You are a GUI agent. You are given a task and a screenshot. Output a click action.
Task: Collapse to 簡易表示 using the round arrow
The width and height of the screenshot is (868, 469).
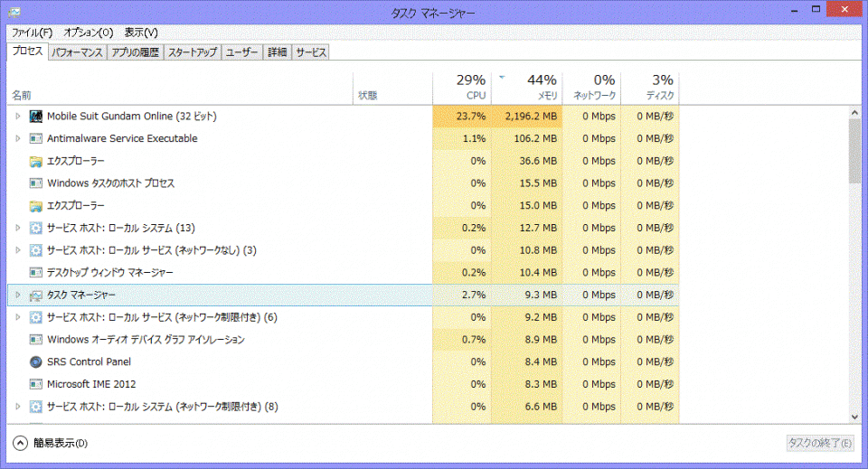[x=20, y=443]
